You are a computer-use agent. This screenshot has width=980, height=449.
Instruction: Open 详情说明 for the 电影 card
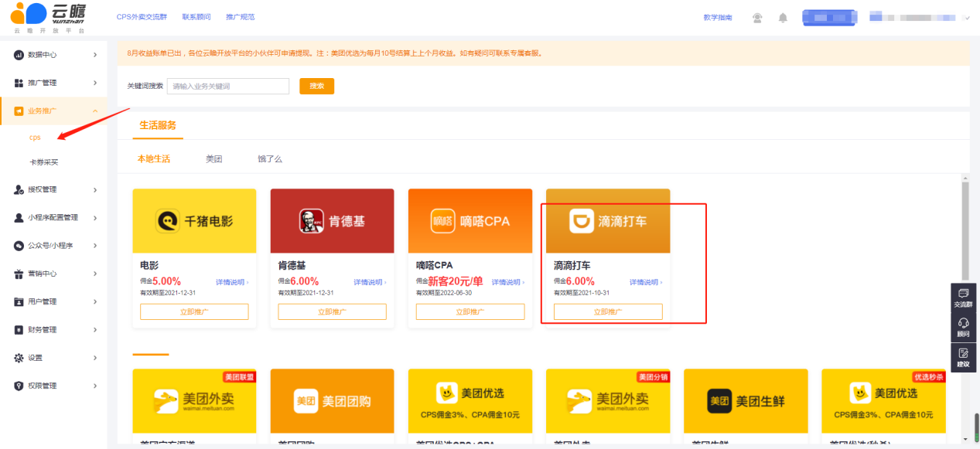point(232,282)
